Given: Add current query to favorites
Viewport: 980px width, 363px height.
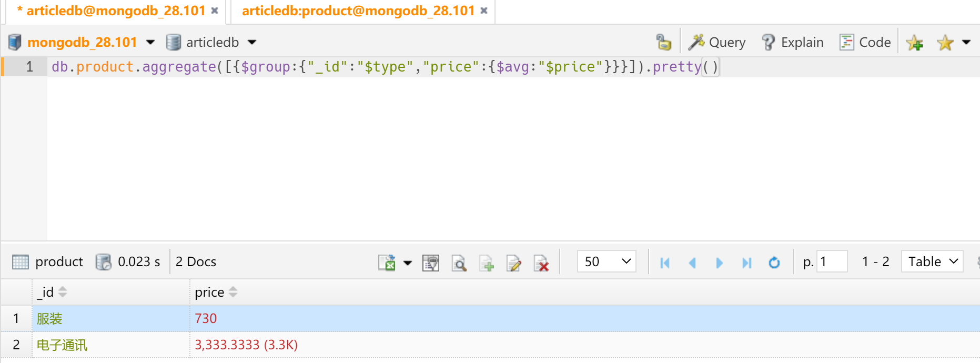Looking at the screenshot, I should [914, 42].
